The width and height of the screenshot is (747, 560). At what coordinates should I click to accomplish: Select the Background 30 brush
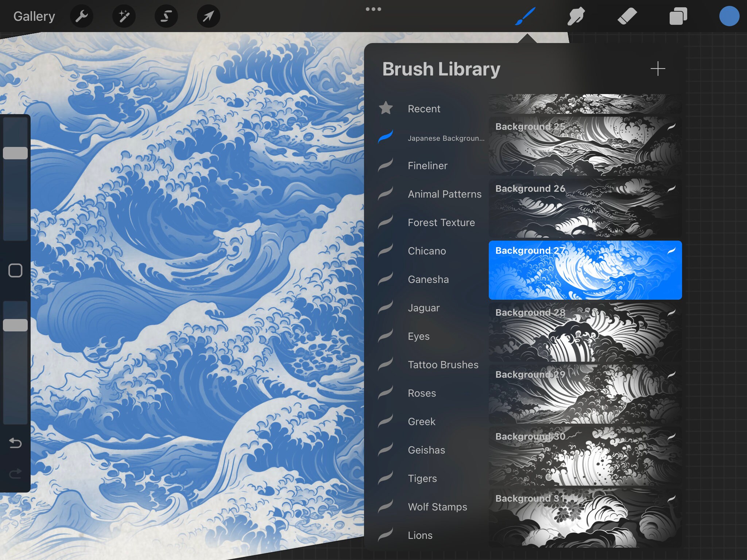[585, 456]
